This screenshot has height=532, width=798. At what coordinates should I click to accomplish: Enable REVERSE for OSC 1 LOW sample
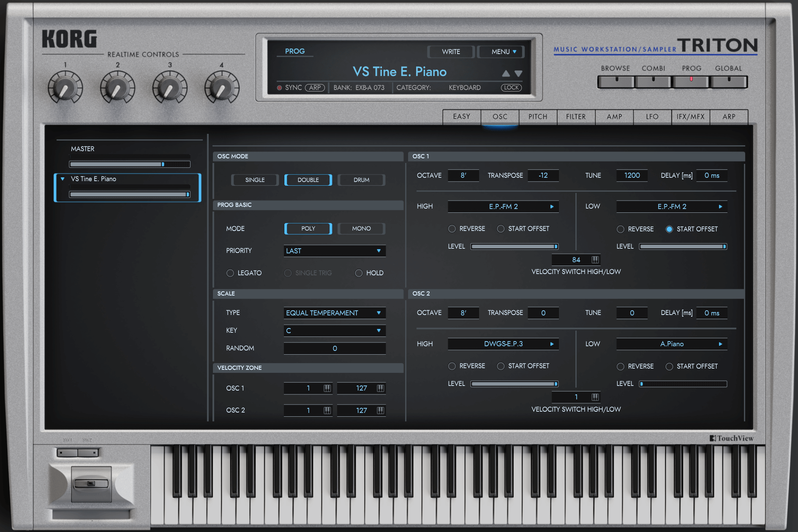tap(621, 229)
